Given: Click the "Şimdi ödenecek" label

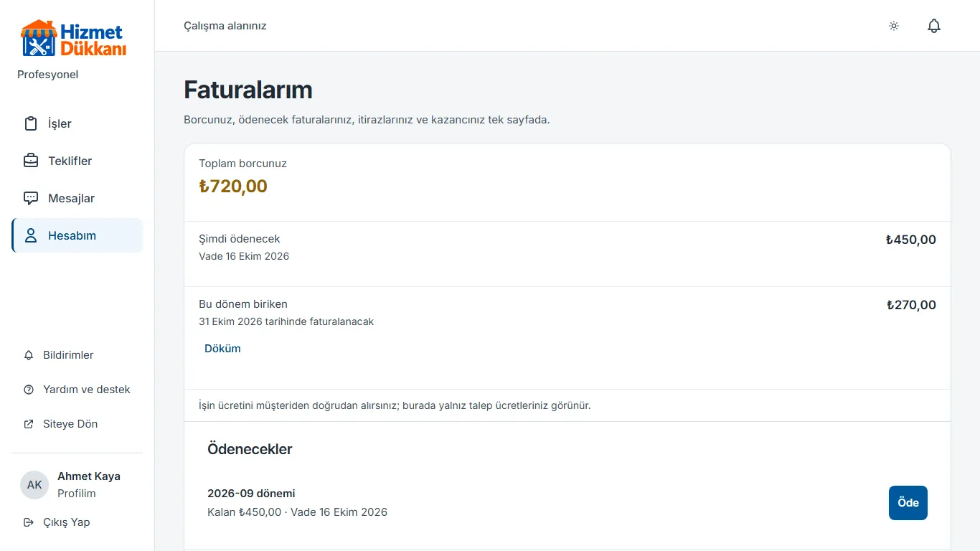Looking at the screenshot, I should point(240,239).
